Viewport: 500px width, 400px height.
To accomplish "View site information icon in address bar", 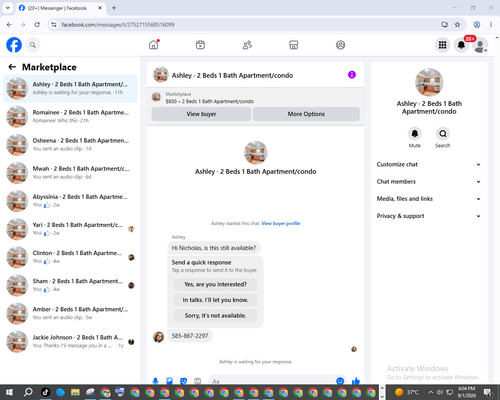I will [x=54, y=24].
